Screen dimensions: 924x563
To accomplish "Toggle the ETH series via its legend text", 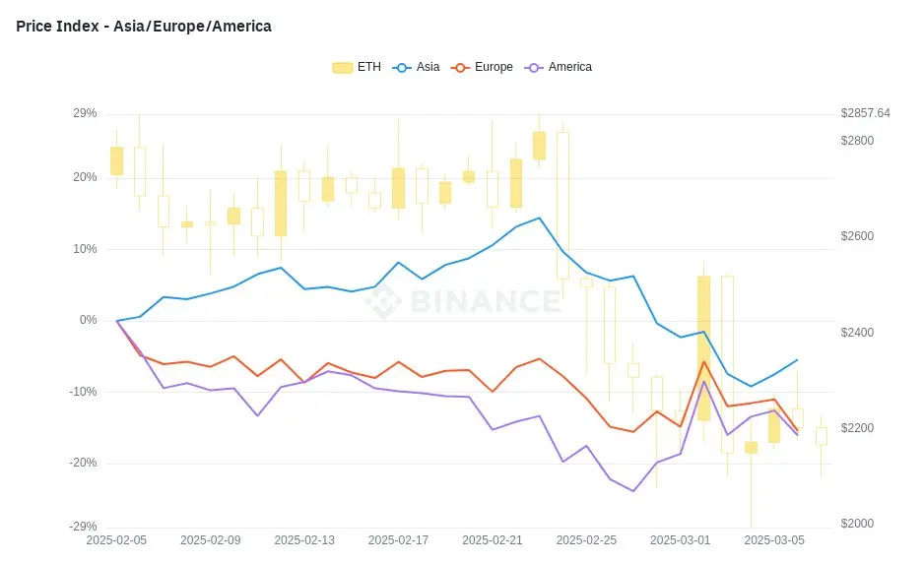I will coord(369,68).
